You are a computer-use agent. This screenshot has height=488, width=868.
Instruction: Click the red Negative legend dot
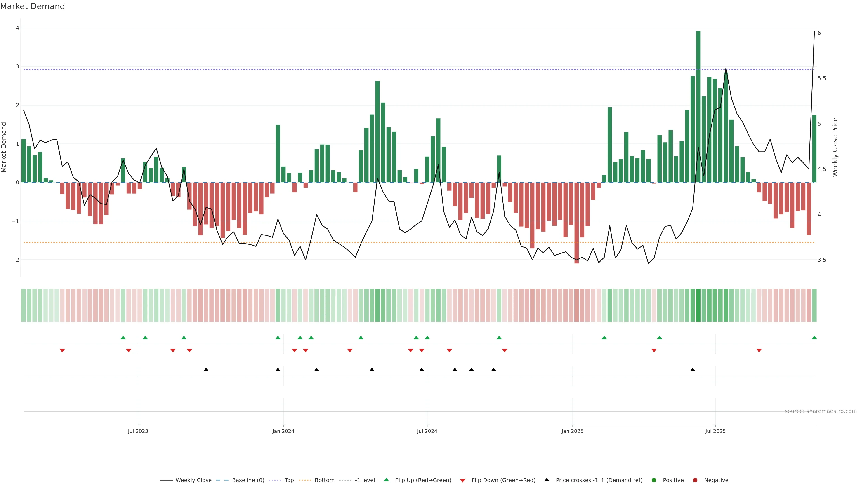[x=695, y=480]
